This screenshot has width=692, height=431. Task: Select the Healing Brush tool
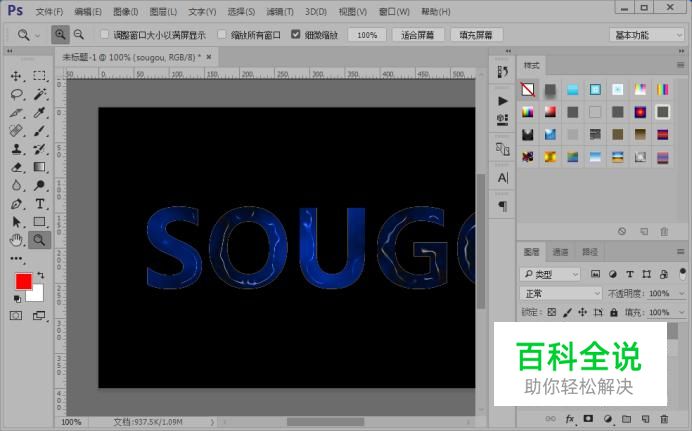point(16,131)
